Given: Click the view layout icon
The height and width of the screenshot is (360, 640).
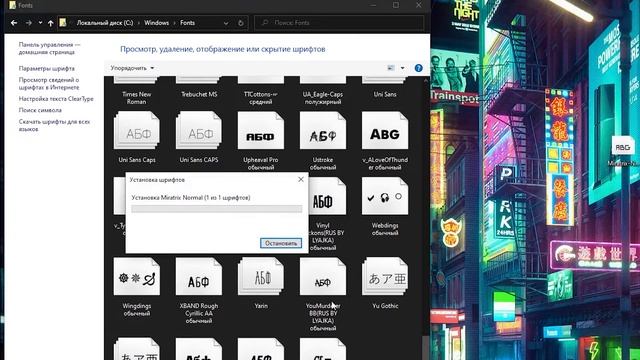Looking at the screenshot, I should (x=391, y=68).
